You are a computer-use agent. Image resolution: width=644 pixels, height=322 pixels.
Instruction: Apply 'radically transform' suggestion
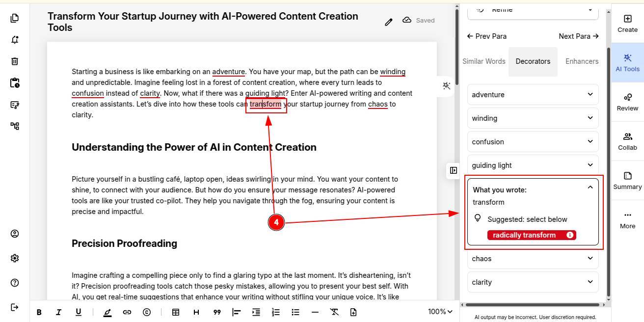[x=524, y=235]
